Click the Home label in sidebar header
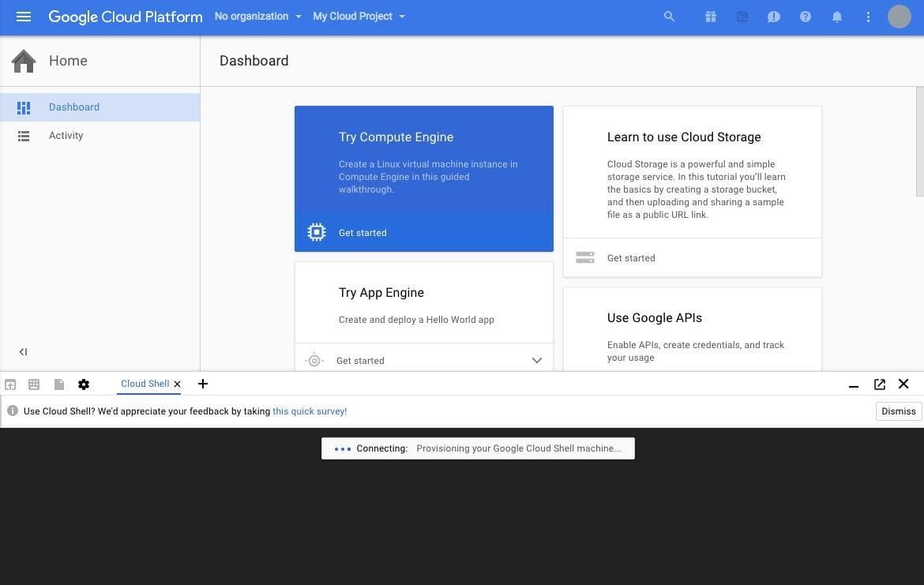The width and height of the screenshot is (924, 585). click(68, 61)
